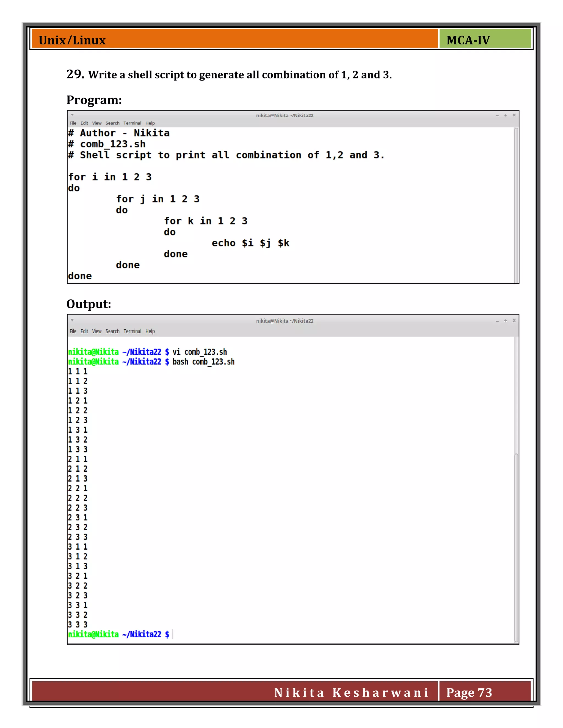The image size is (563, 728).
Task: Open File menu in Output terminal window
Action: (x=73, y=331)
